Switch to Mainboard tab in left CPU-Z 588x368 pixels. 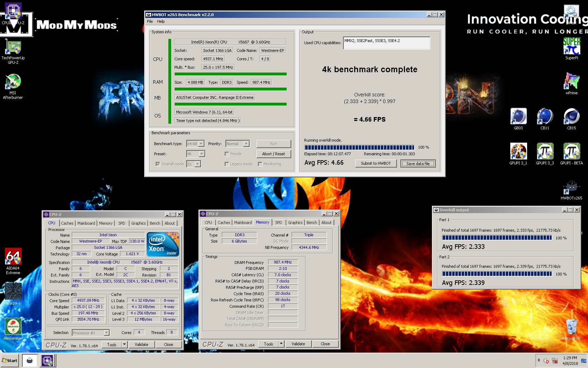pos(86,223)
